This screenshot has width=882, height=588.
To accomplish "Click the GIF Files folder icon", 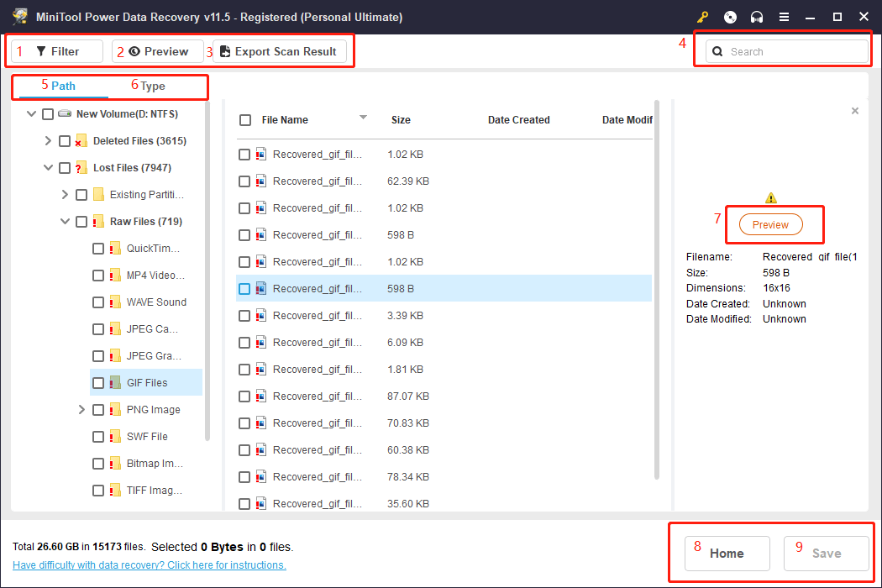I will click(115, 383).
